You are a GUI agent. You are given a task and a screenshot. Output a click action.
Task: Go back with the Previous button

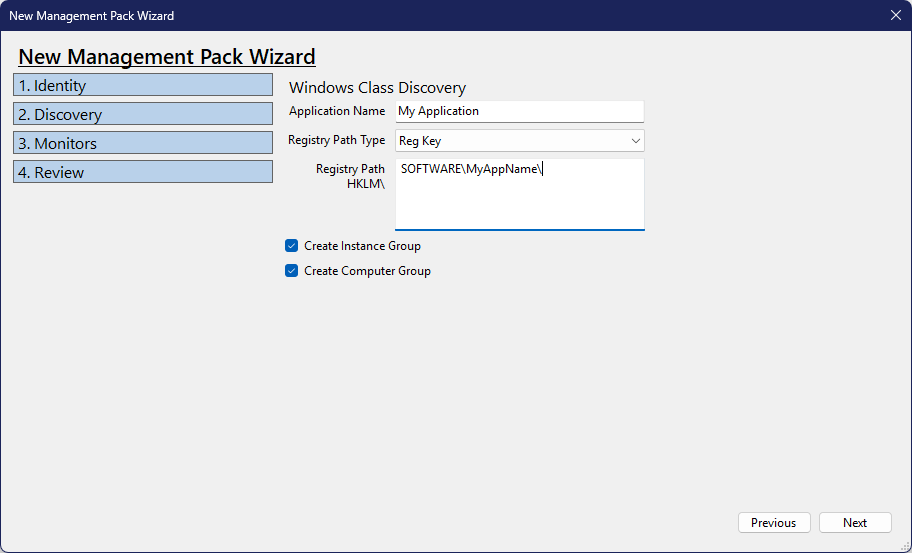click(x=773, y=523)
